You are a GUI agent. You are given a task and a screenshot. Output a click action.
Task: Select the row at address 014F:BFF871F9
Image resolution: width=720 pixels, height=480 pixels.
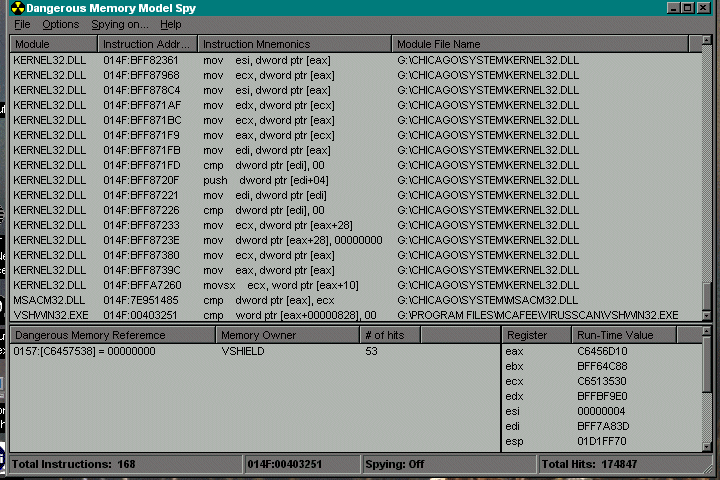(x=356, y=135)
